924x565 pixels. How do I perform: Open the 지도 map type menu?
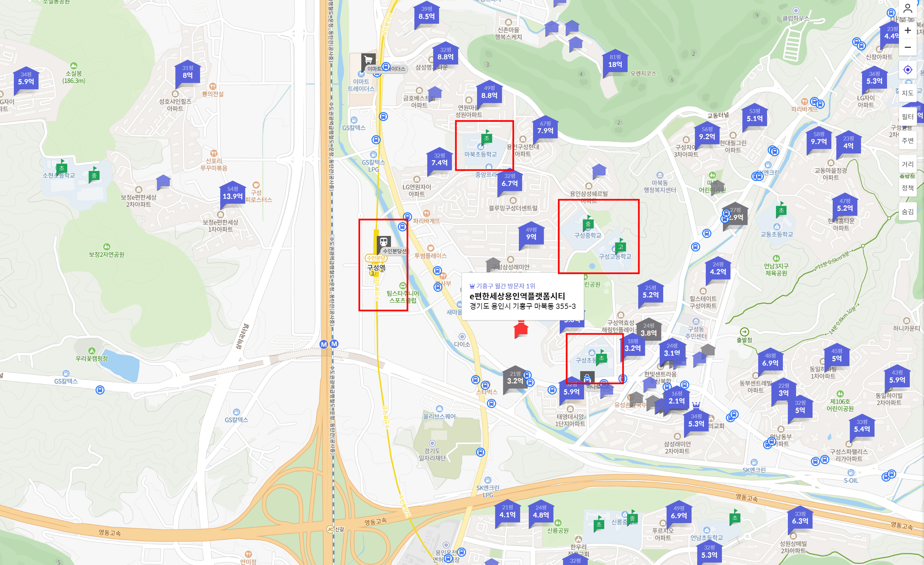pos(908,93)
